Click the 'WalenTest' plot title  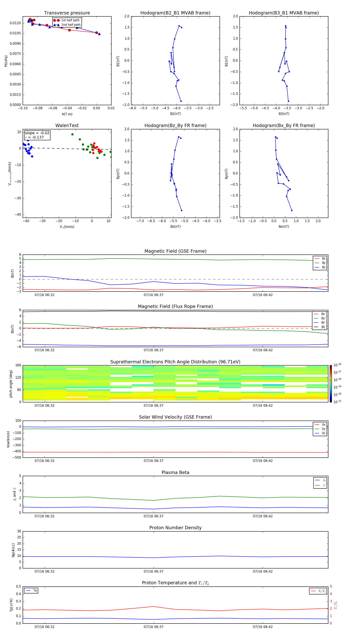pos(67,125)
